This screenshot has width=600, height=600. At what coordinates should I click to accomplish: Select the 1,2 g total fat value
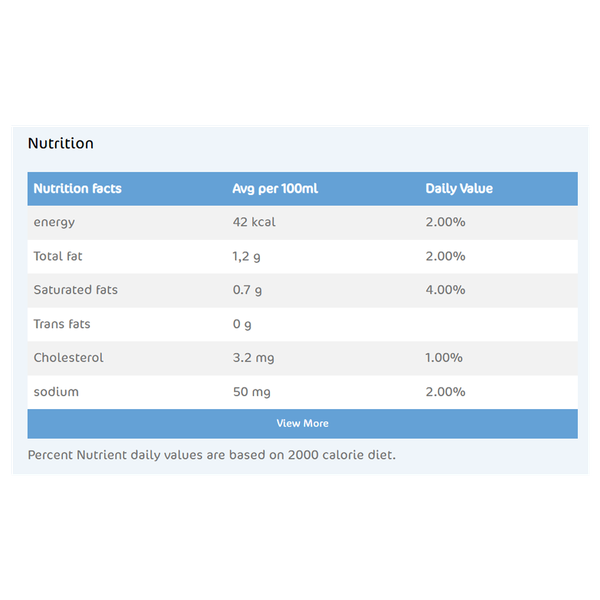pos(246,256)
